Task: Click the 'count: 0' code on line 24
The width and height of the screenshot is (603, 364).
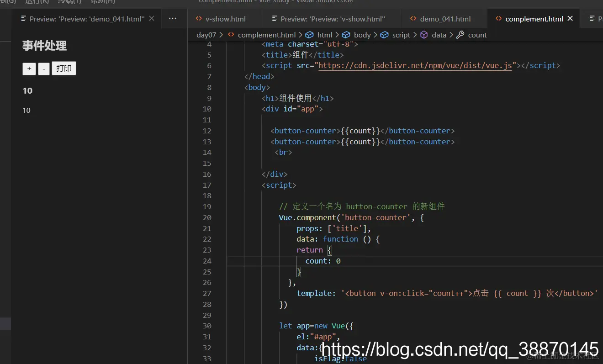Action: 323,261
